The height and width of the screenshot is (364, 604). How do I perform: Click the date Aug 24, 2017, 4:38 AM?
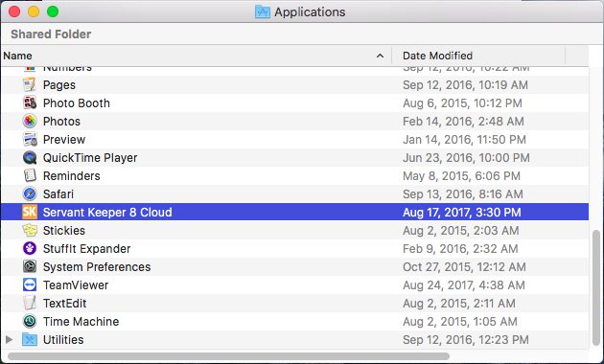(x=464, y=285)
